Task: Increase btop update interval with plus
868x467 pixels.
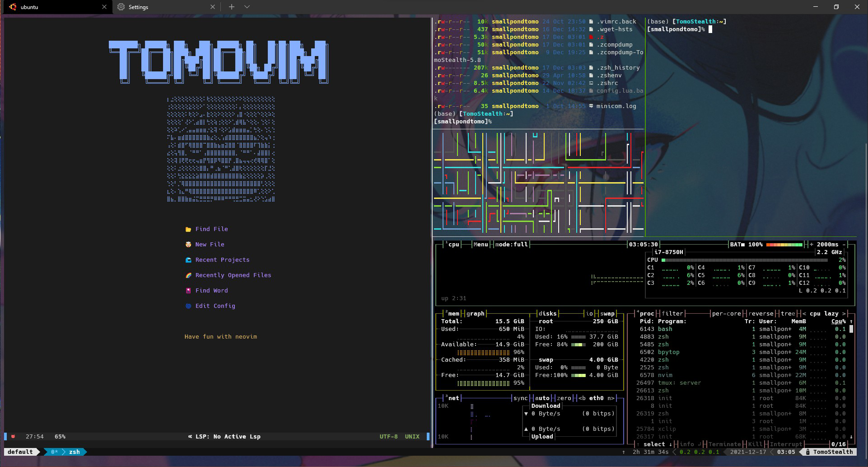Action: tap(812, 245)
